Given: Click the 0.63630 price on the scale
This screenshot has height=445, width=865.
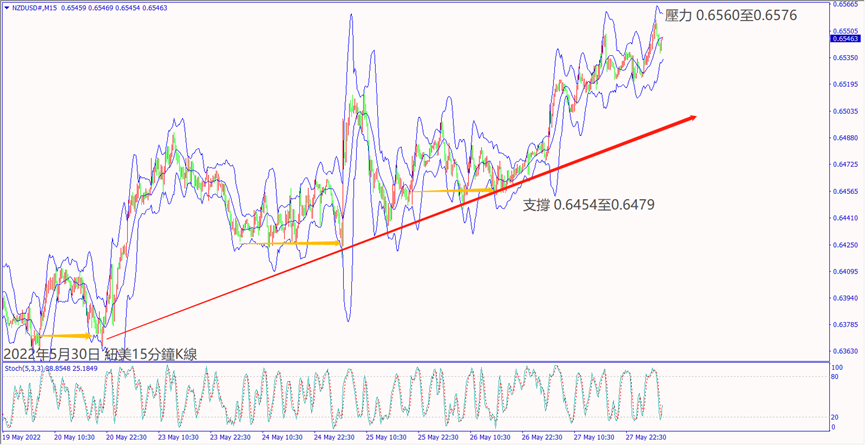Looking at the screenshot, I should click(845, 351).
